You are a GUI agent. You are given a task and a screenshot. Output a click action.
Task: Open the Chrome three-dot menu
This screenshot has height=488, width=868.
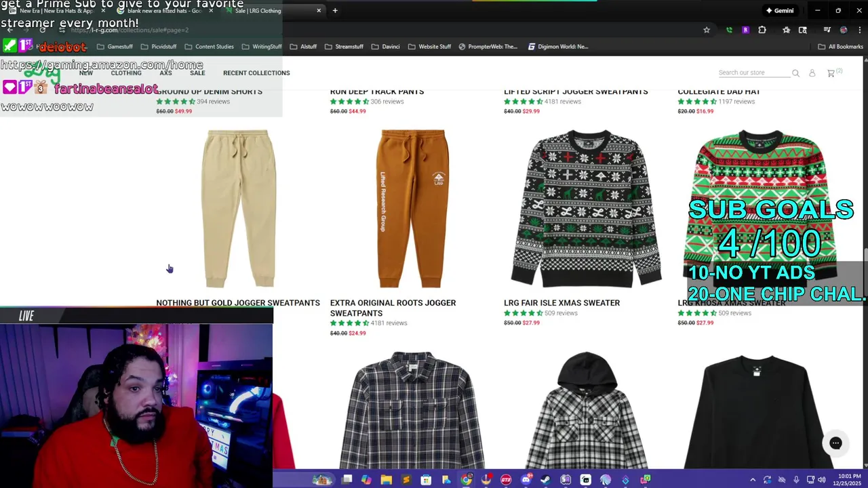pos(859,30)
